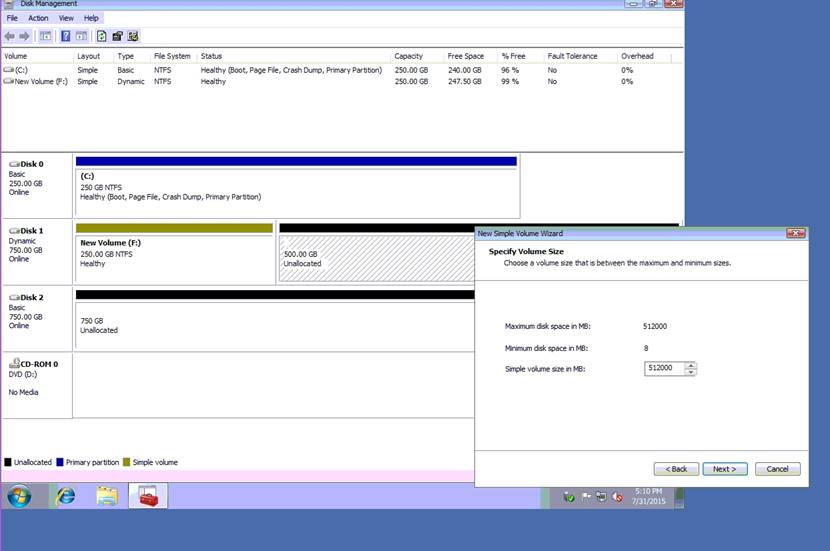Open the Windows Start menu
This screenshot has height=551, width=830.
tap(19, 496)
